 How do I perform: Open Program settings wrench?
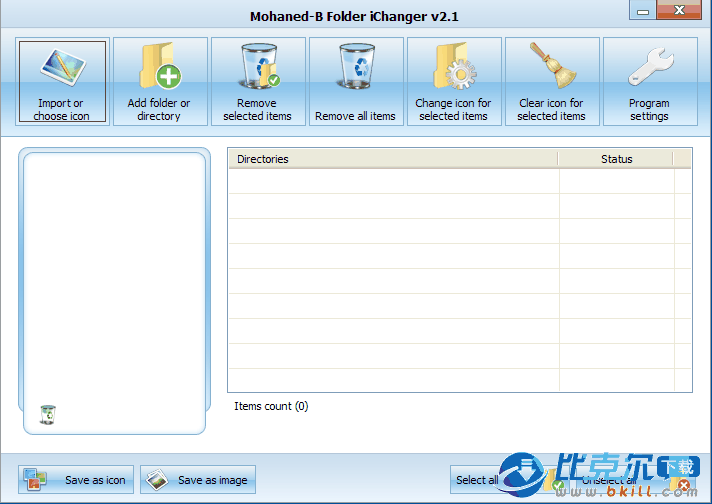(x=651, y=82)
